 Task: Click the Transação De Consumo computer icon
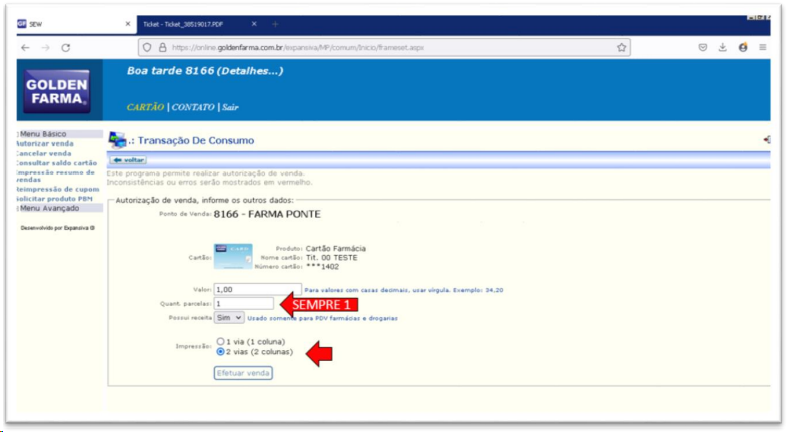[x=117, y=140]
